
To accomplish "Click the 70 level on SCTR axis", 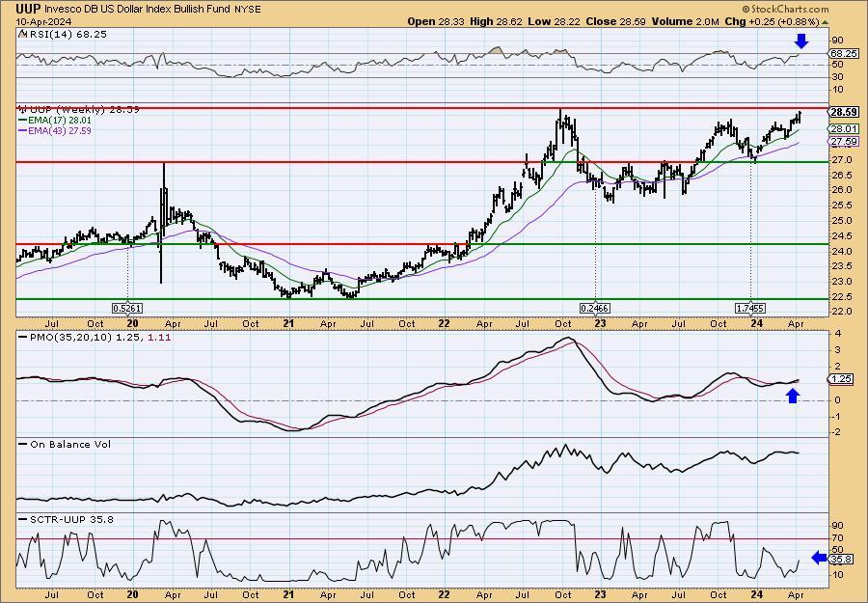I will pyautogui.click(x=837, y=538).
